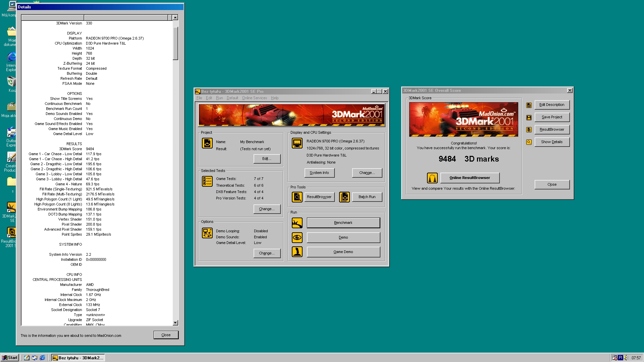Click the first column header in Details list
Screen dimensions: 644x362
click(x=53, y=17)
